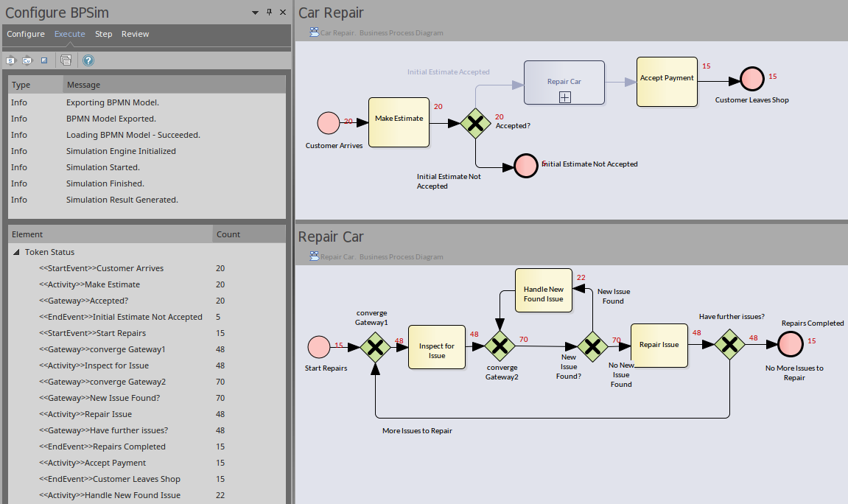Click the Accepted? gateway diamond

coord(475,124)
